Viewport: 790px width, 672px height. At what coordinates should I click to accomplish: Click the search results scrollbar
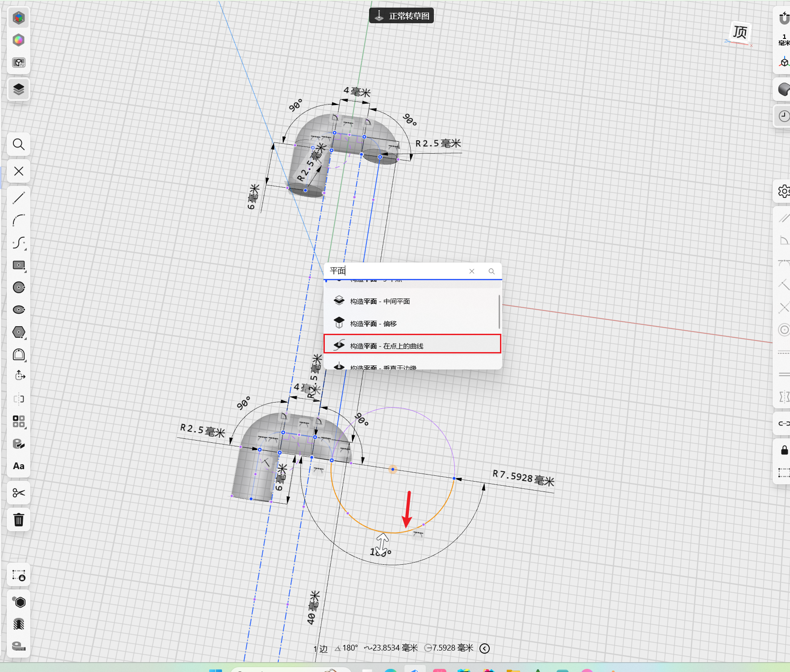[499, 311]
